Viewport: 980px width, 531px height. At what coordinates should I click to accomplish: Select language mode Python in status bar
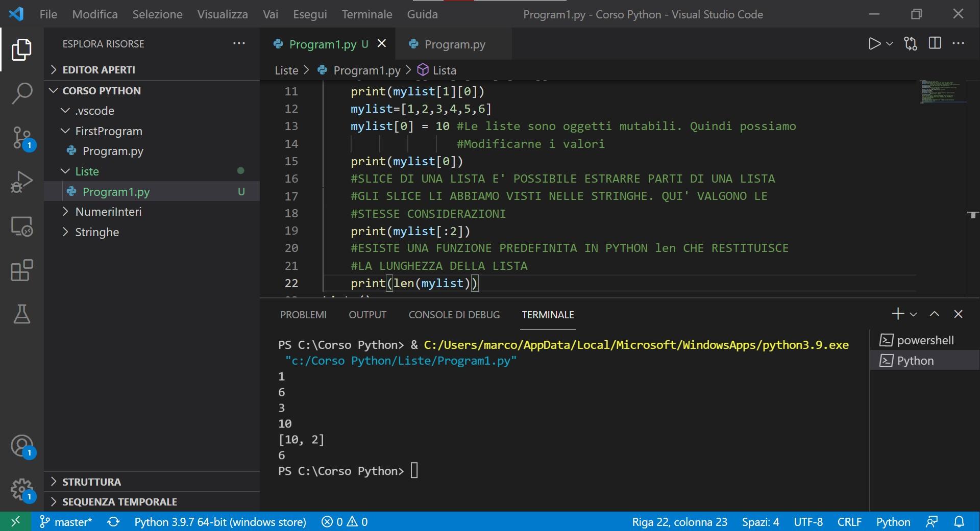coord(893,522)
